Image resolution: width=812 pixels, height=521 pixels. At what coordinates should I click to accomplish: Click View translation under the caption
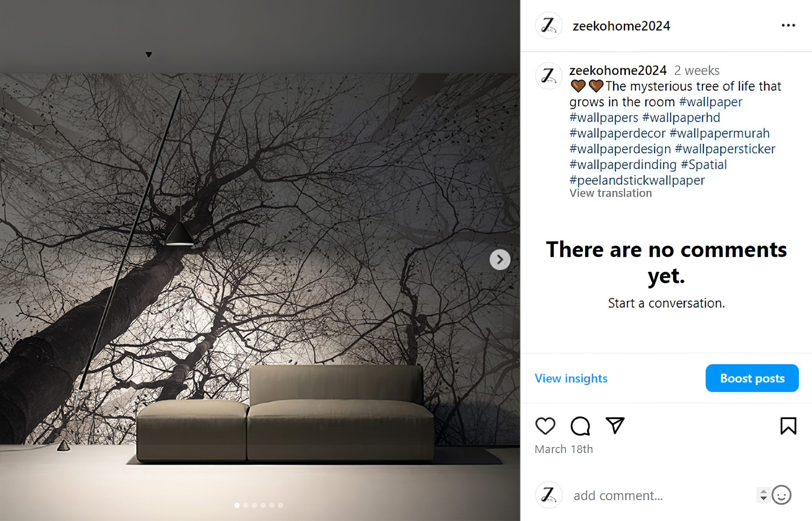610,193
